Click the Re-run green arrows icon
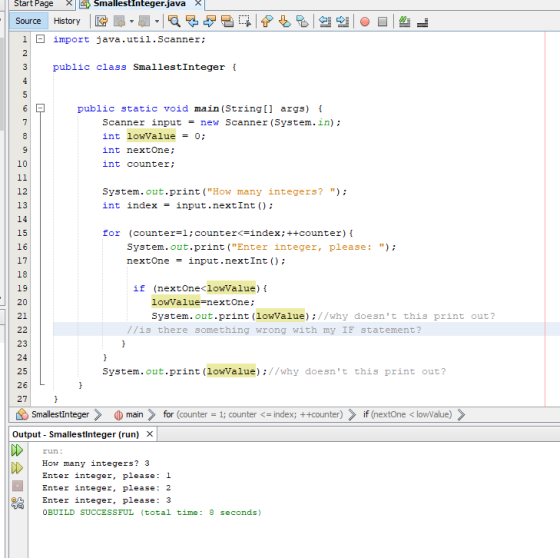 (x=17, y=450)
